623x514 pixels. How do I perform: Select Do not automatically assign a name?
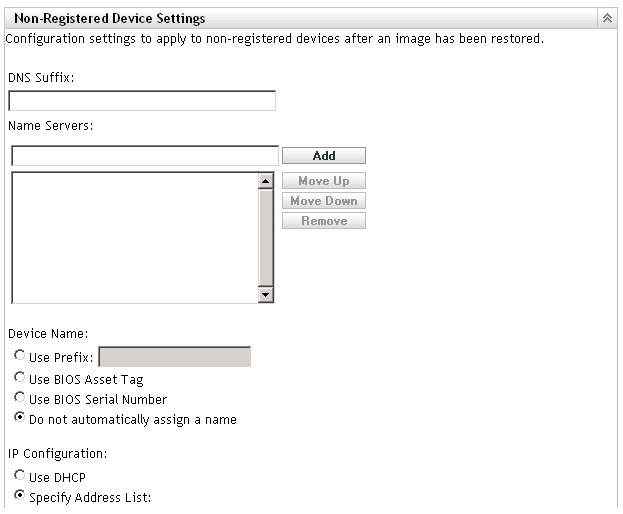tap(19, 417)
